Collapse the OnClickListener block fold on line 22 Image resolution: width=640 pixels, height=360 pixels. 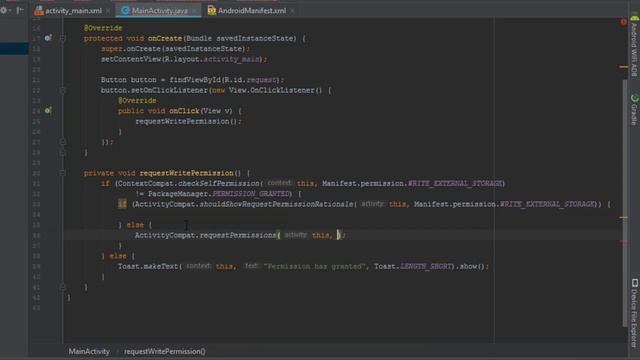pyautogui.click(x=63, y=90)
